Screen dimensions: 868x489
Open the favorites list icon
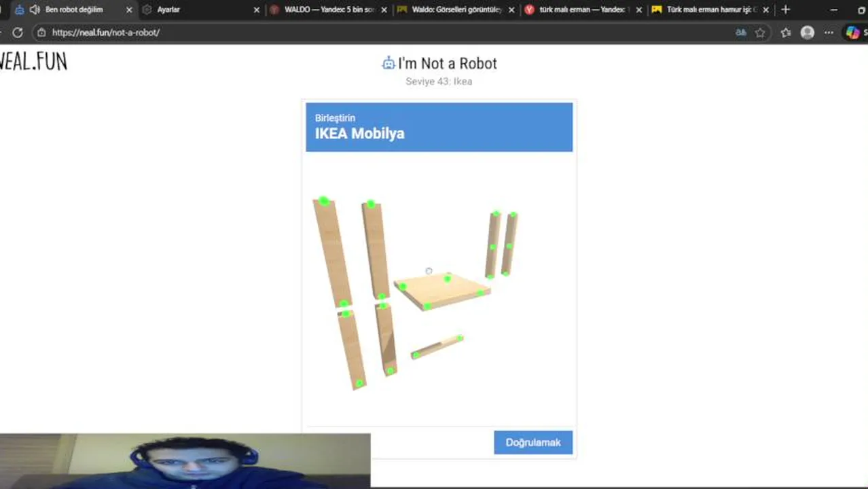click(786, 33)
